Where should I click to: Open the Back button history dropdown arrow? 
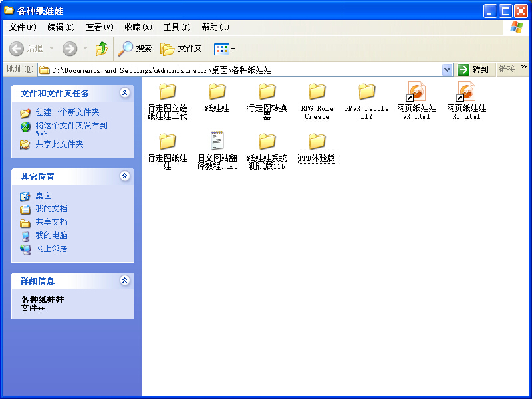(52, 49)
